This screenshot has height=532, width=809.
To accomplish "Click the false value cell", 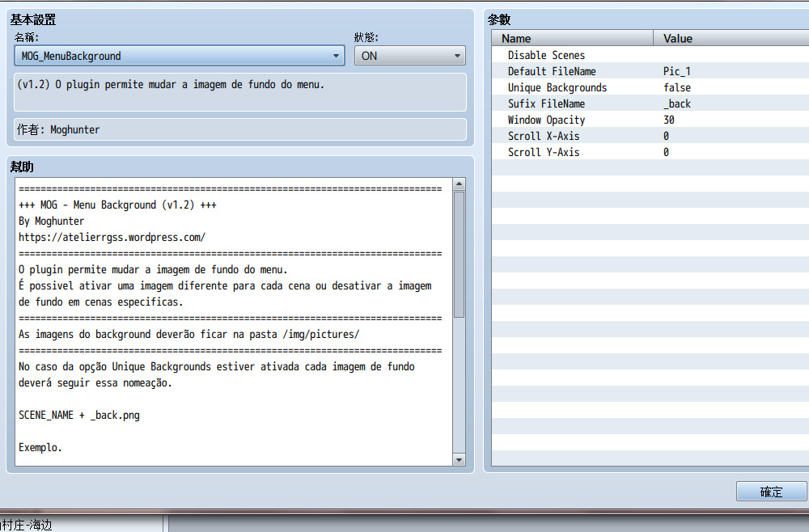I will [677, 87].
